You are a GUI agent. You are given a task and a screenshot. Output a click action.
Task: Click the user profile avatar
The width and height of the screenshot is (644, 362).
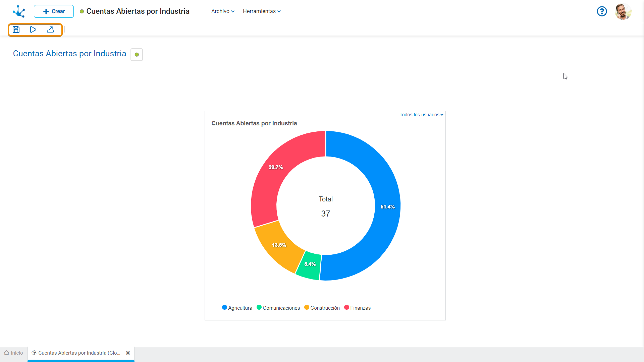[x=623, y=11]
